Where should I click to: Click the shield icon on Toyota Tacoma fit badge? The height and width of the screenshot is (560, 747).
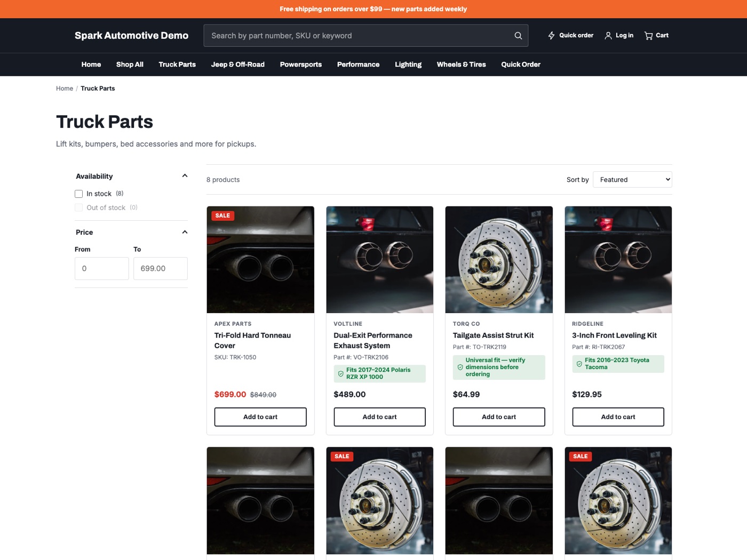coord(579,364)
